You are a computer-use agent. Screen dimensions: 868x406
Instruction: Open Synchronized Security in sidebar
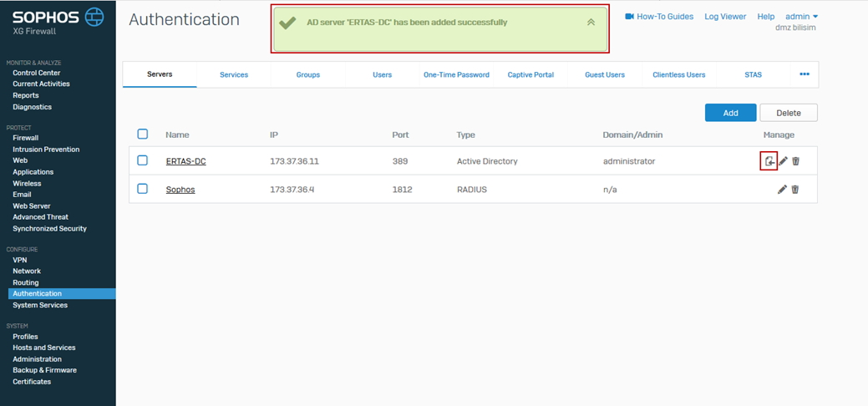click(x=50, y=228)
